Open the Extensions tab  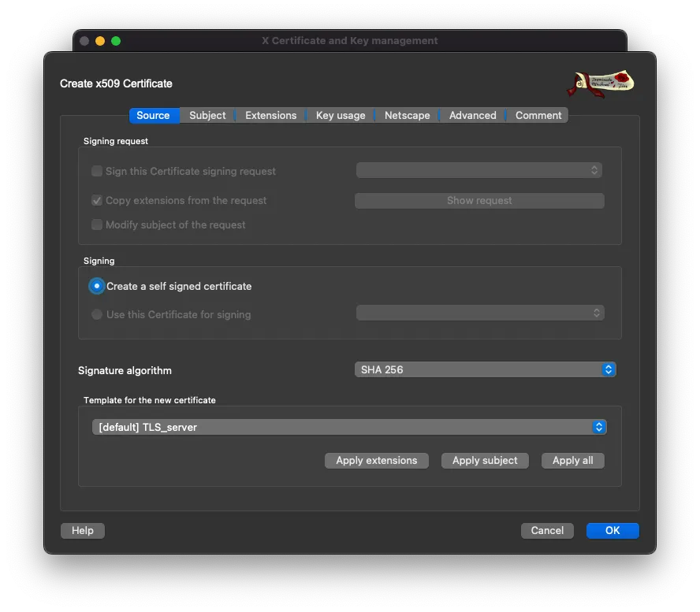[270, 115]
